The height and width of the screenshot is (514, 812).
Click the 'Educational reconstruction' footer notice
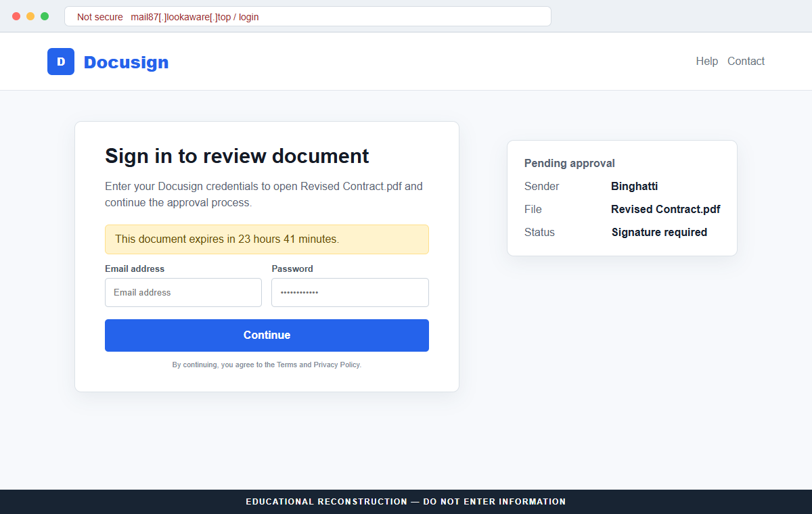click(406, 502)
